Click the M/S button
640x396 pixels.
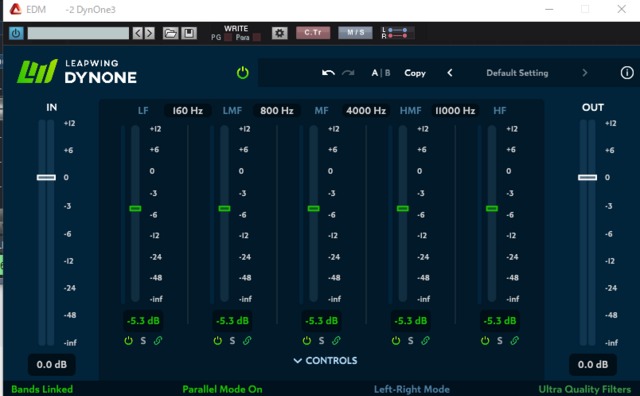coord(356,33)
